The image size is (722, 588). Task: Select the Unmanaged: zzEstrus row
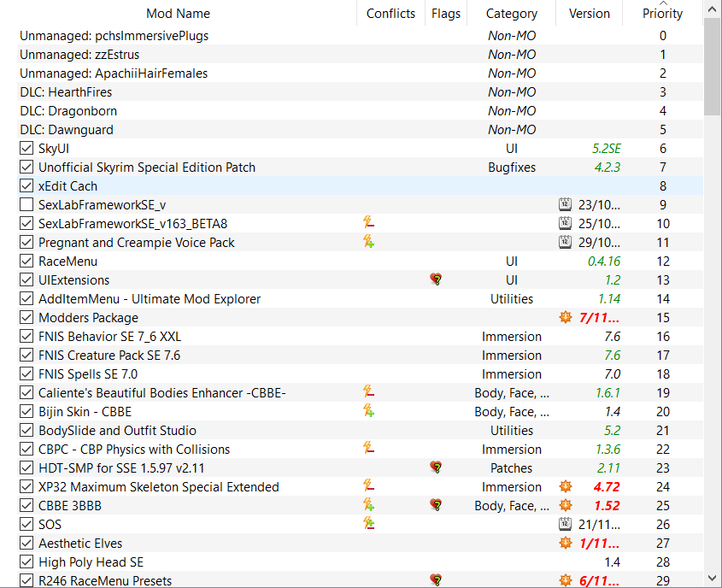tap(360, 55)
